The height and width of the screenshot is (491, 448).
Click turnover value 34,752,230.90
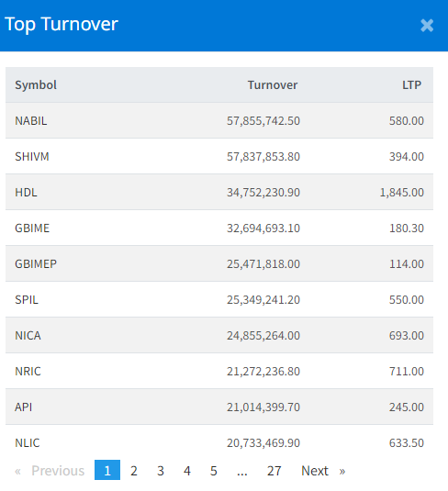tap(263, 192)
